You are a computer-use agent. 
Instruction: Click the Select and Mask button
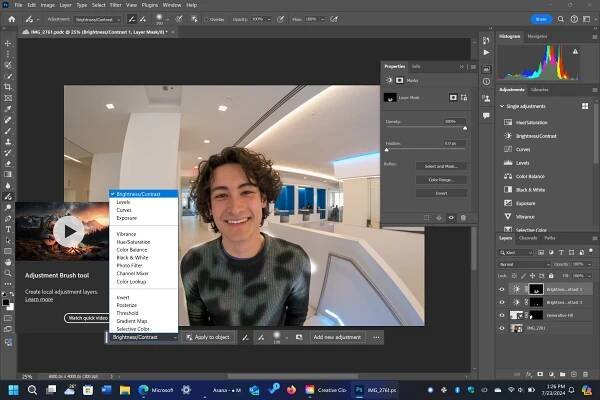[440, 165]
